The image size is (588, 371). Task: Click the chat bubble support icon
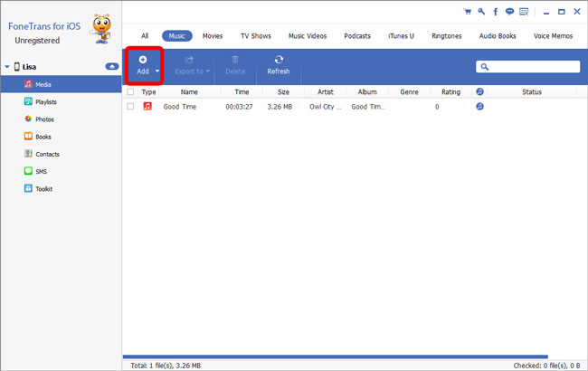(509, 12)
